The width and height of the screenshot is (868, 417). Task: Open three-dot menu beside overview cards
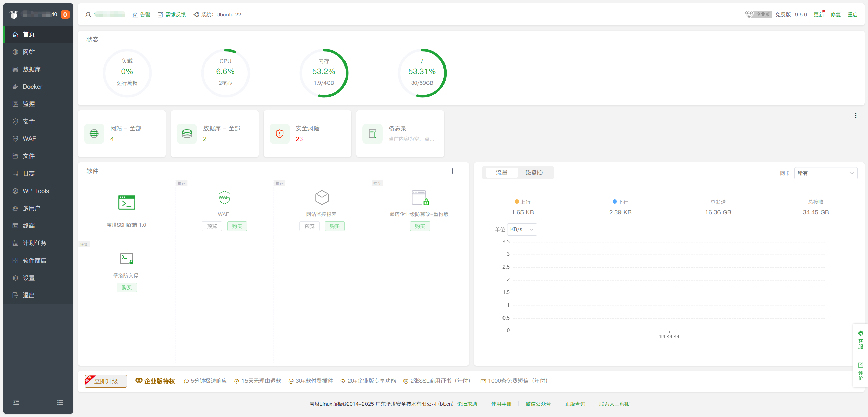(x=855, y=116)
